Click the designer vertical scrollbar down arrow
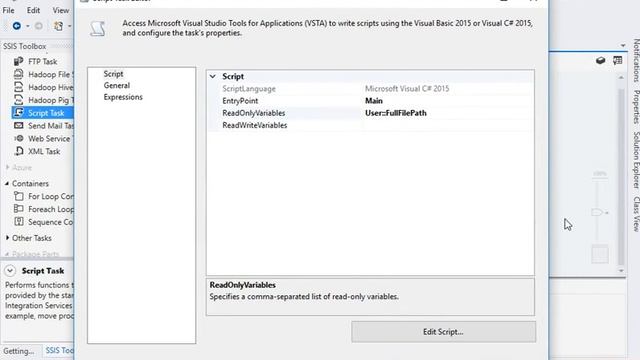 tap(621, 271)
